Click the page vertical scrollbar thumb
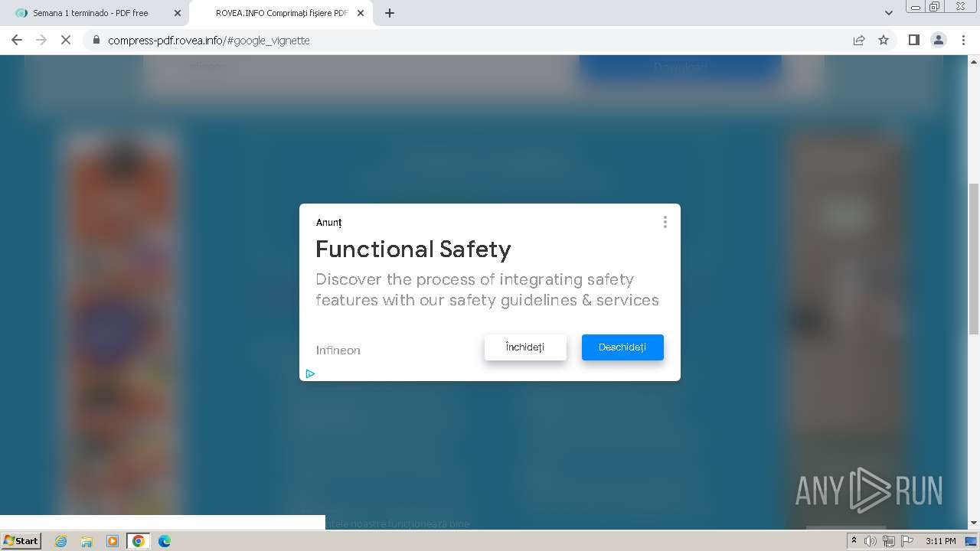 point(974,259)
